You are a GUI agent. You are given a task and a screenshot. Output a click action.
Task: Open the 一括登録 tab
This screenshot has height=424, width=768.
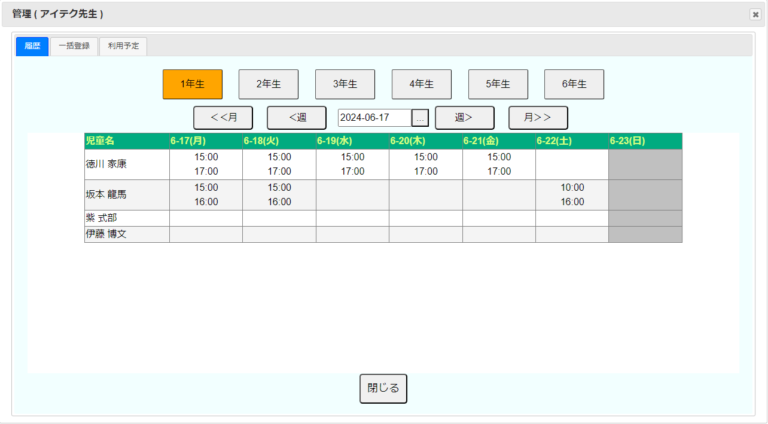pyautogui.click(x=74, y=46)
